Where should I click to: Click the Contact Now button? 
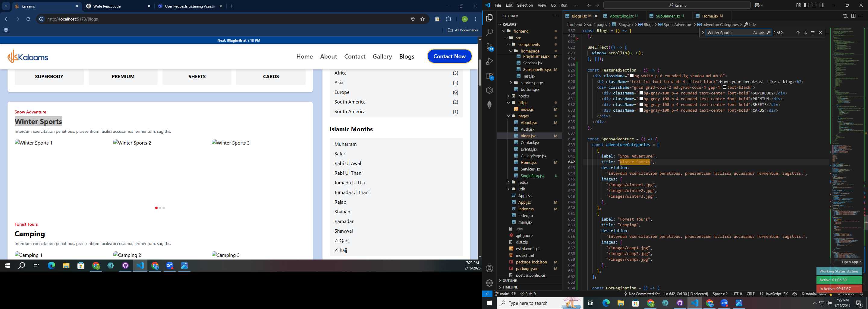click(449, 56)
